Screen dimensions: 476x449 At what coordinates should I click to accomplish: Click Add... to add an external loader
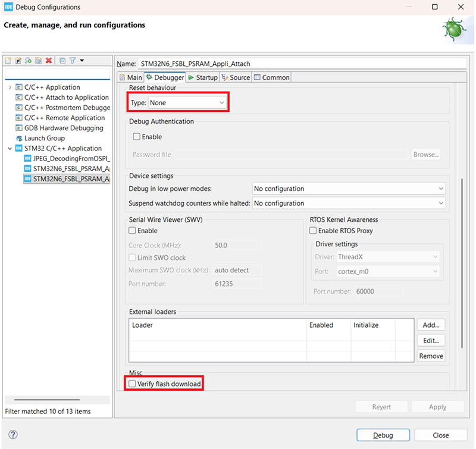click(431, 325)
